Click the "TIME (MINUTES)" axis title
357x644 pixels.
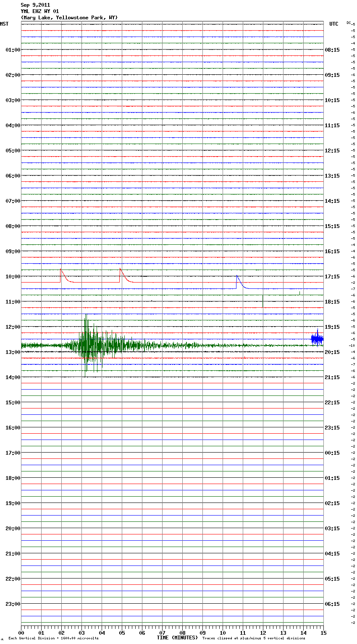(177, 638)
